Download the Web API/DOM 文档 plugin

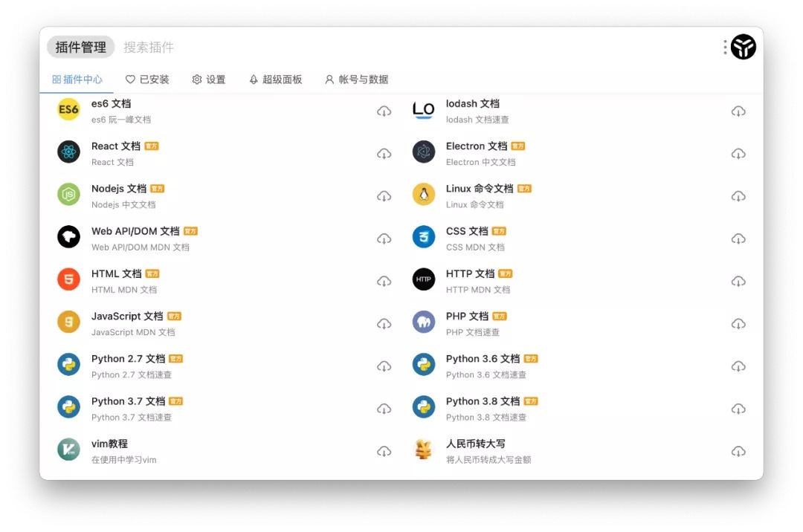pos(384,239)
